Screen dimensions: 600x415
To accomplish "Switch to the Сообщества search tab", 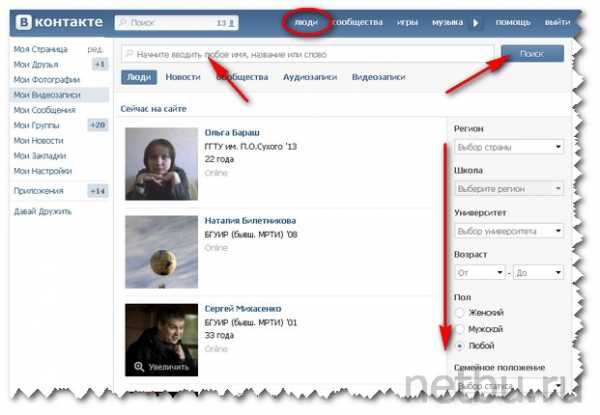I will tap(242, 77).
